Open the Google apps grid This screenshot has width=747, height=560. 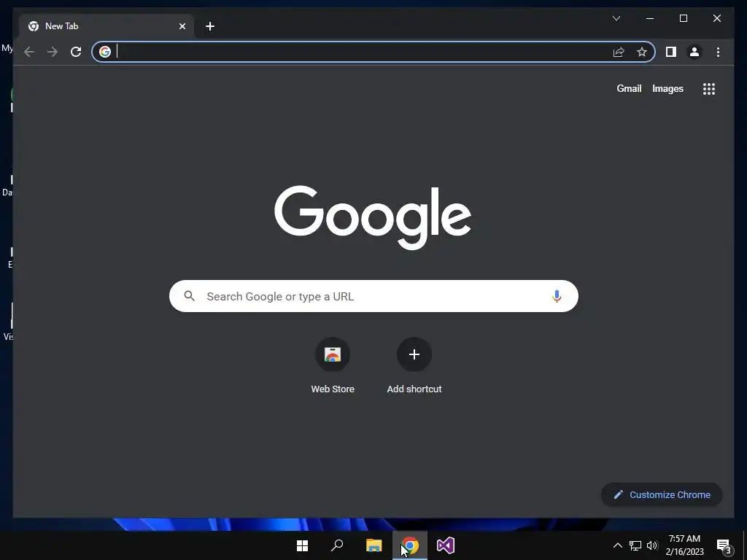click(709, 89)
